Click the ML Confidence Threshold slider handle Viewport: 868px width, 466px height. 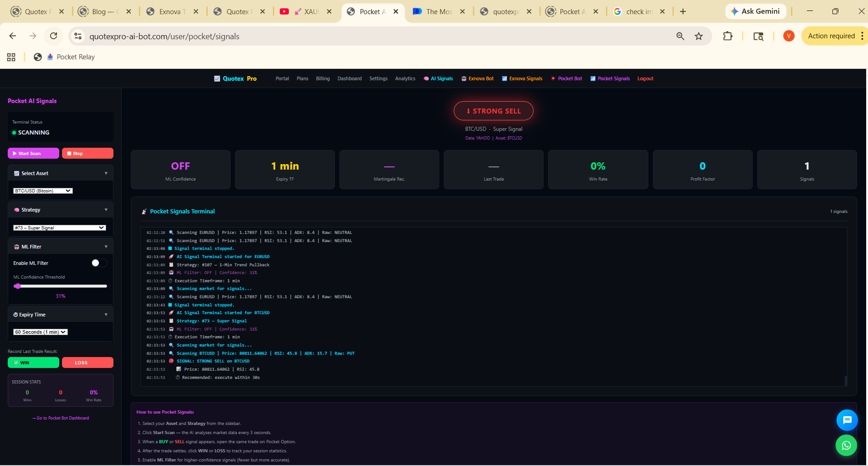coord(17,286)
